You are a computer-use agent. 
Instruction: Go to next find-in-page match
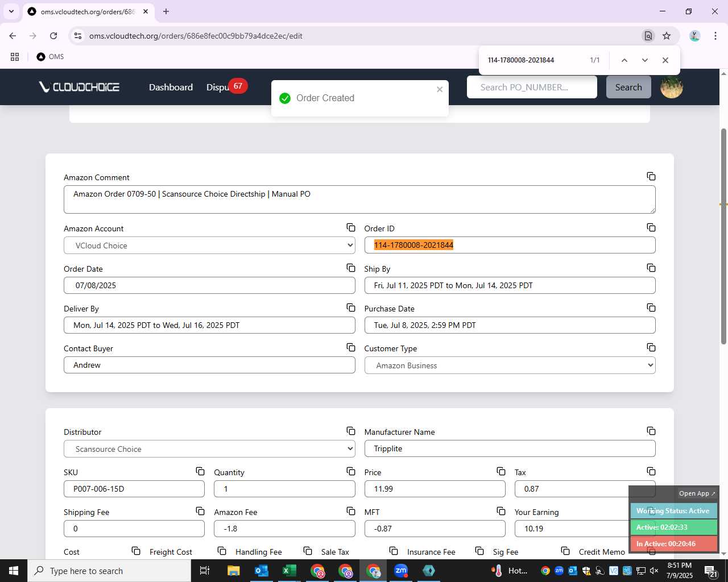coord(644,60)
